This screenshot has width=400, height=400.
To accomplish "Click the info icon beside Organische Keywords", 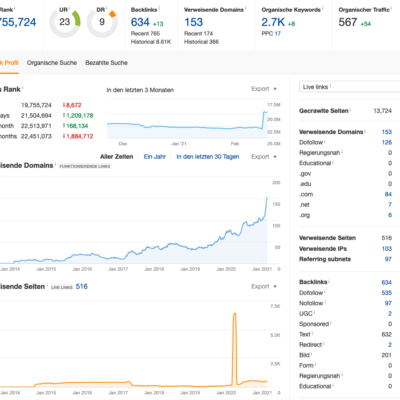I will [322, 8].
